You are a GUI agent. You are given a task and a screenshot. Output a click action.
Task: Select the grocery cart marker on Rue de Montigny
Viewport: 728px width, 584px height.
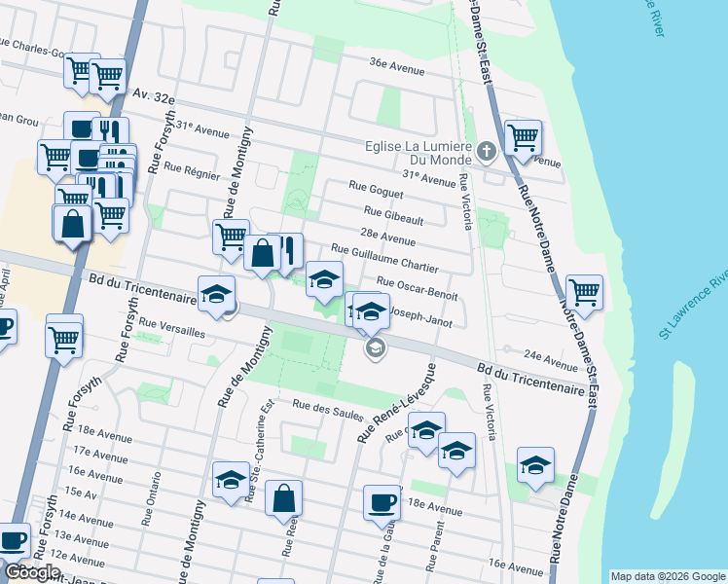point(232,239)
